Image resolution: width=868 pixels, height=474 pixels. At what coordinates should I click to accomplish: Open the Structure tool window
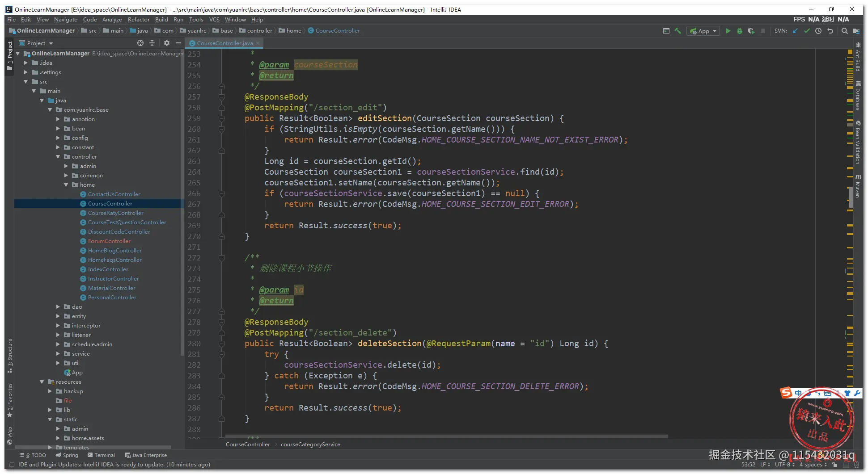point(10,356)
